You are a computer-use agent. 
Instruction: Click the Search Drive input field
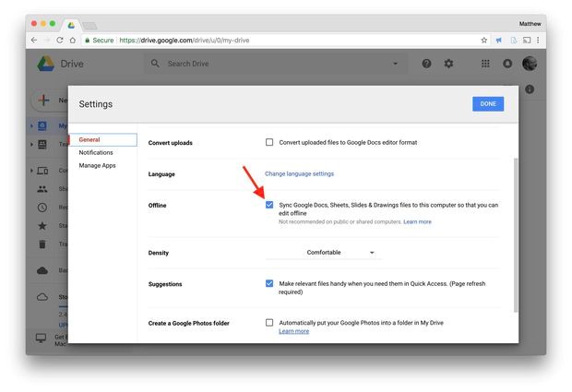[268, 64]
